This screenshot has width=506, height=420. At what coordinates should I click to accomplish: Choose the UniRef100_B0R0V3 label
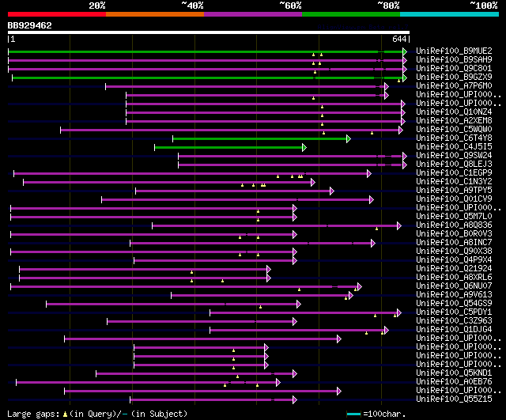(454, 233)
